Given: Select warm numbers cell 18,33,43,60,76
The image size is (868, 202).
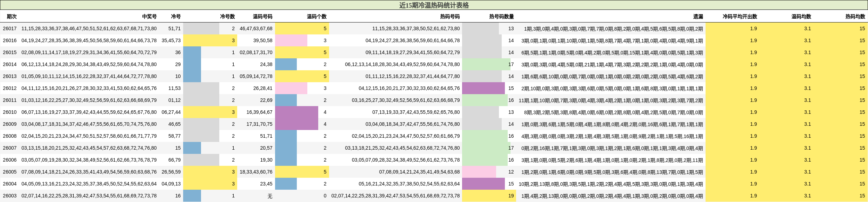Looking at the screenshot, I should coord(256,172).
